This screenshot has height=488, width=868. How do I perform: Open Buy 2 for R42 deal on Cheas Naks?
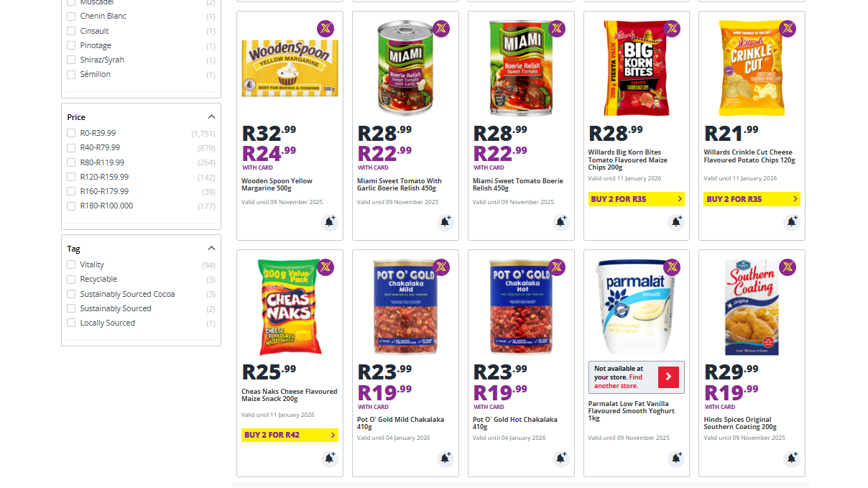click(290, 435)
